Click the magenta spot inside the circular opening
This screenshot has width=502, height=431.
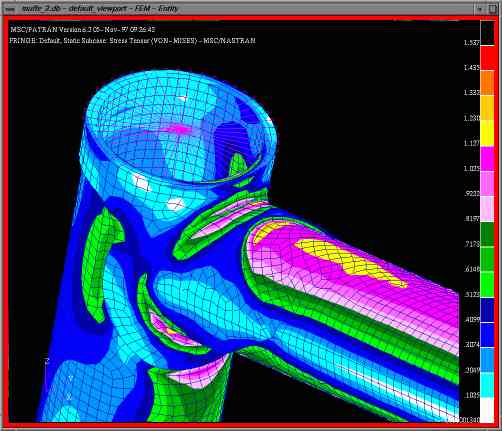tap(179, 129)
